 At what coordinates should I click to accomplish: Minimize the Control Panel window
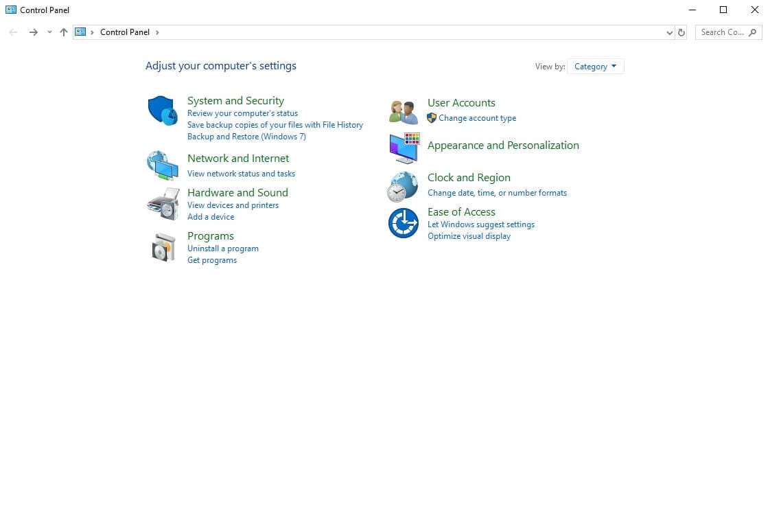click(x=692, y=10)
